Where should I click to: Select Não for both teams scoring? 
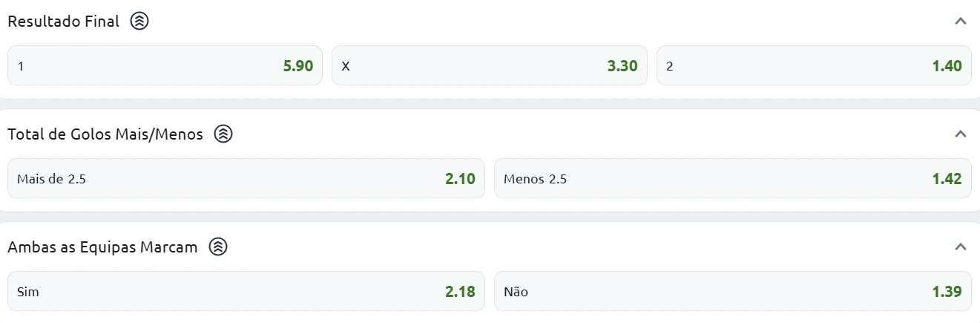click(x=732, y=292)
